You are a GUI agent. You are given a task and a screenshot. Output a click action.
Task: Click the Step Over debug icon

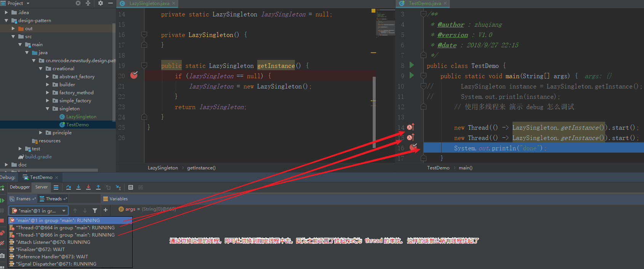(69, 187)
